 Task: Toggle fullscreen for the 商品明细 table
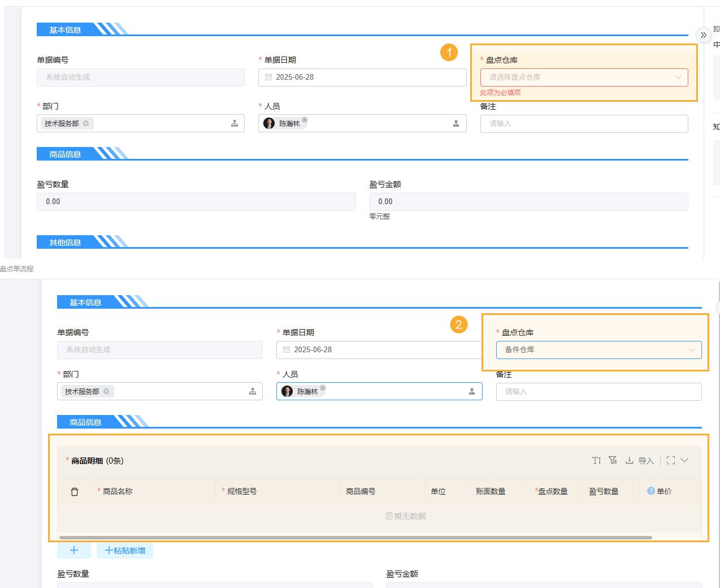(x=671, y=461)
